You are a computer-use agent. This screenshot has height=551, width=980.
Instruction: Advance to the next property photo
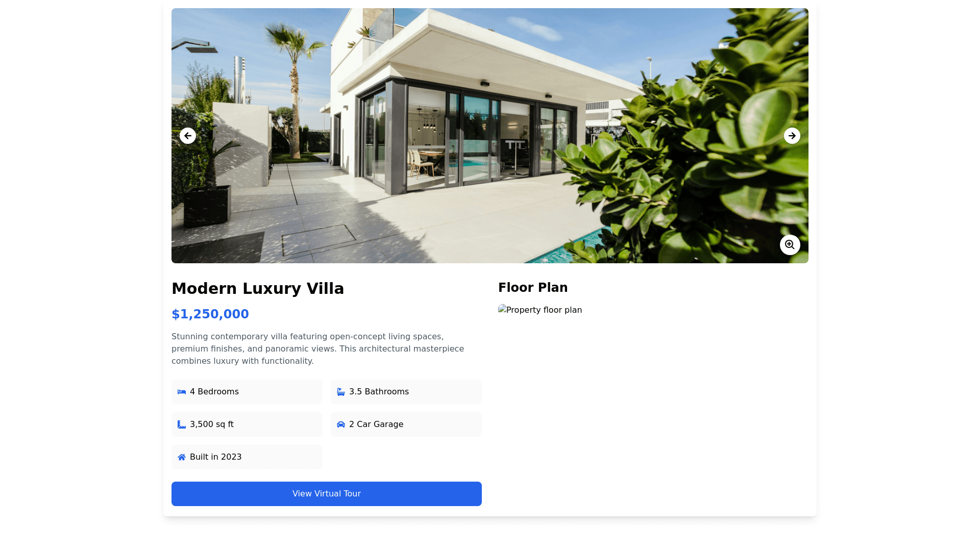coord(792,136)
